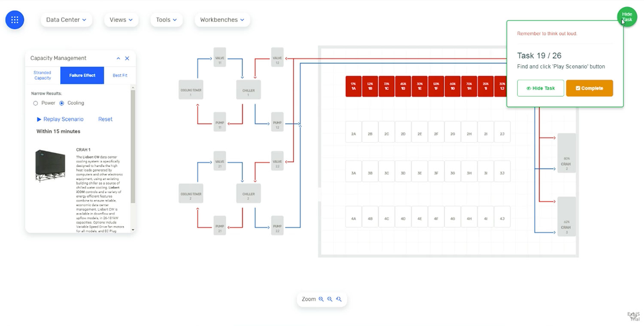Viewport: 644px width, 326px height.
Task: Open the Data Center dropdown
Action: pos(66,20)
